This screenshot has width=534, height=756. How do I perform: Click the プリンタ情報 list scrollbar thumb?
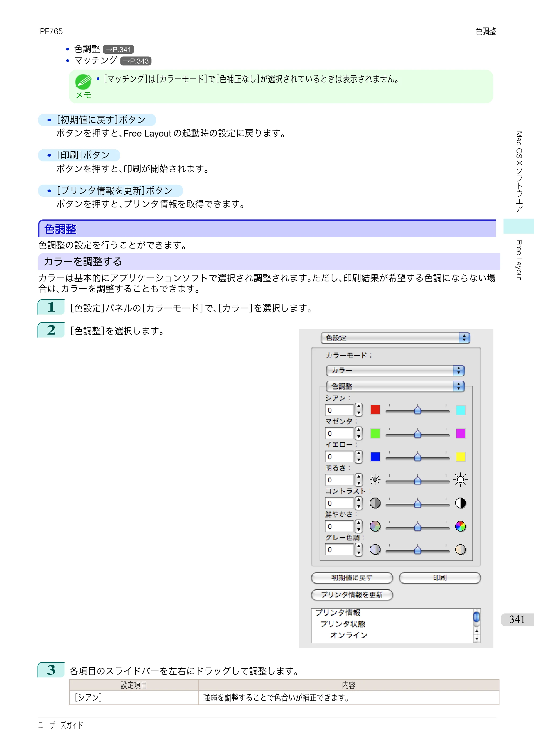(476, 617)
